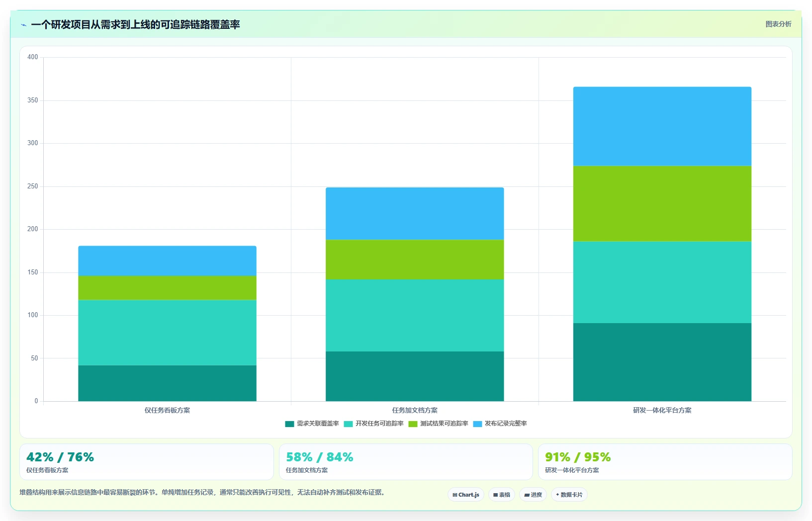Screen dimensions: 812x521
Task: Click the 进度 chip
Action: (533, 495)
